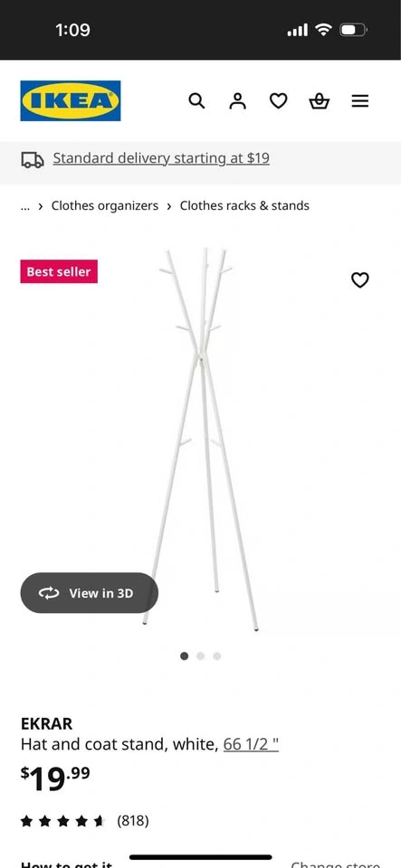
Task: Navigate to Clothes racks & stands breadcrumb
Action: (x=244, y=206)
